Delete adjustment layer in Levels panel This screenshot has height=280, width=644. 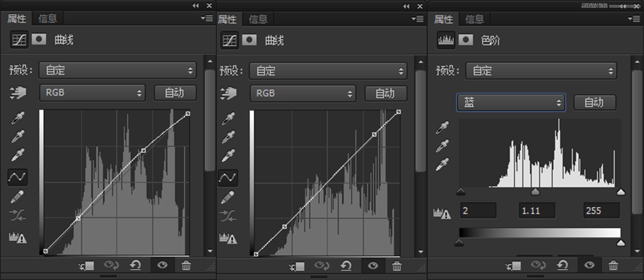(x=613, y=265)
